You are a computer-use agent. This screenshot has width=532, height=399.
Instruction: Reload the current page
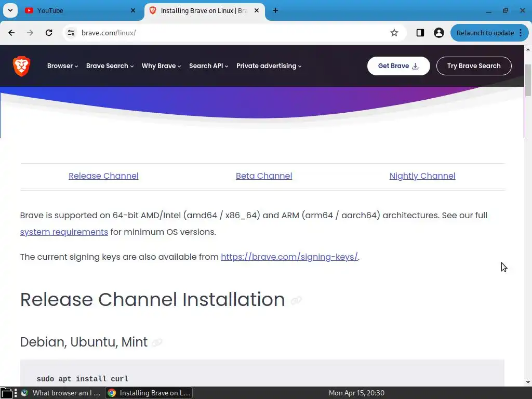click(49, 33)
